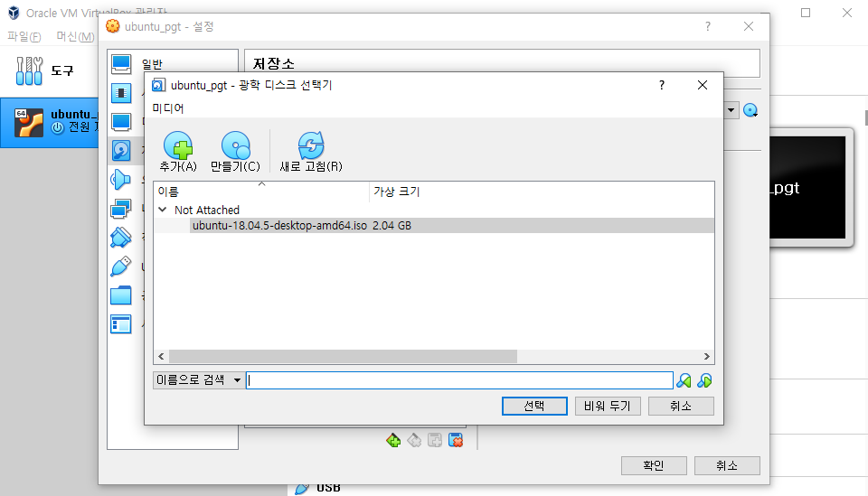Click help ? button of settings window
Screen dimensions: 868x496
point(707,26)
